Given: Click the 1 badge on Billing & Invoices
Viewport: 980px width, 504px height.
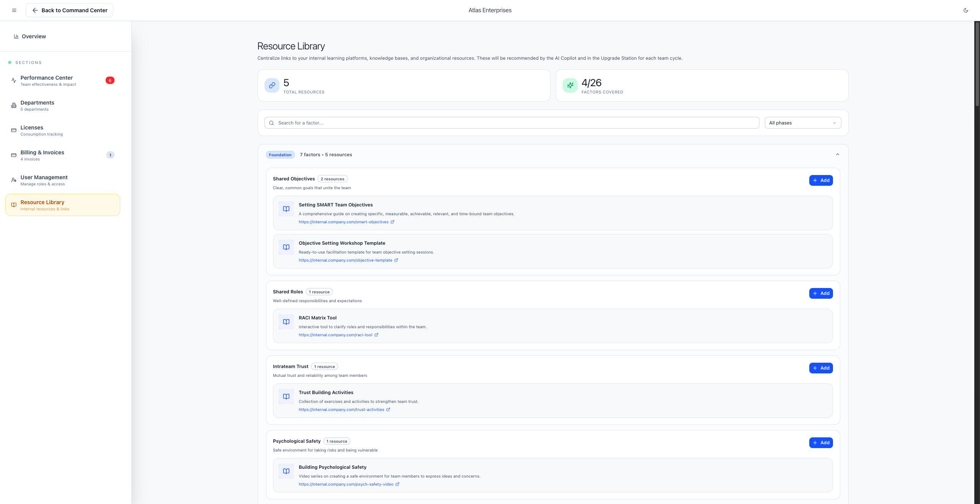Looking at the screenshot, I should 110,155.
